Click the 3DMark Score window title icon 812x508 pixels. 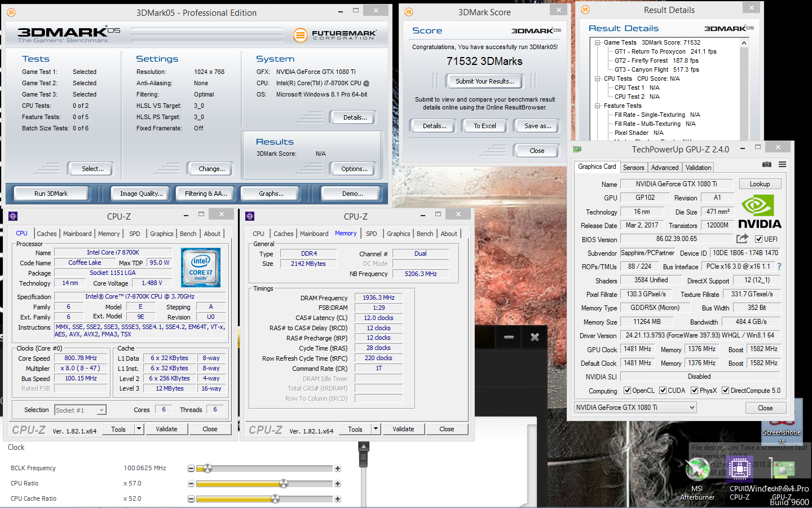[409, 12]
